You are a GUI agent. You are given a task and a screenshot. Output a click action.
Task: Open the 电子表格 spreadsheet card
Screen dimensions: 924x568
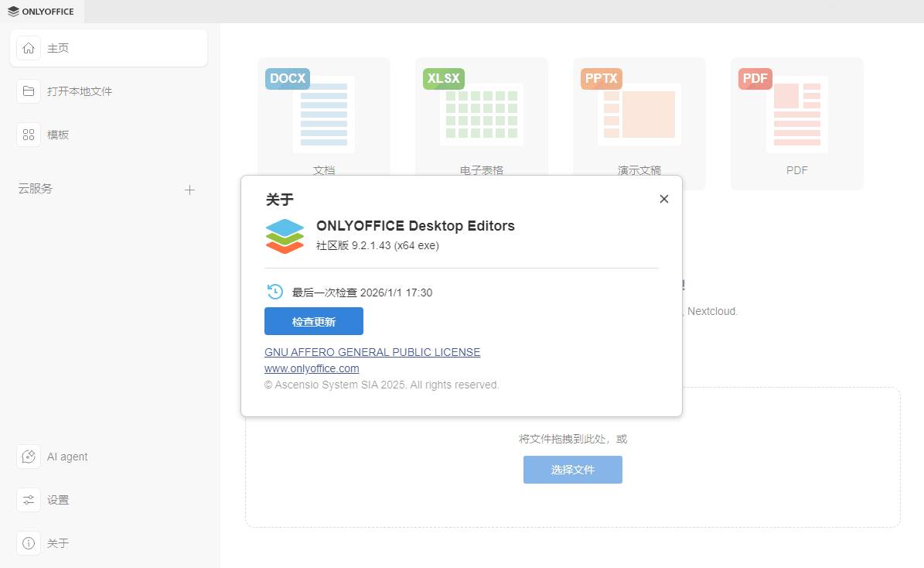tap(481, 115)
